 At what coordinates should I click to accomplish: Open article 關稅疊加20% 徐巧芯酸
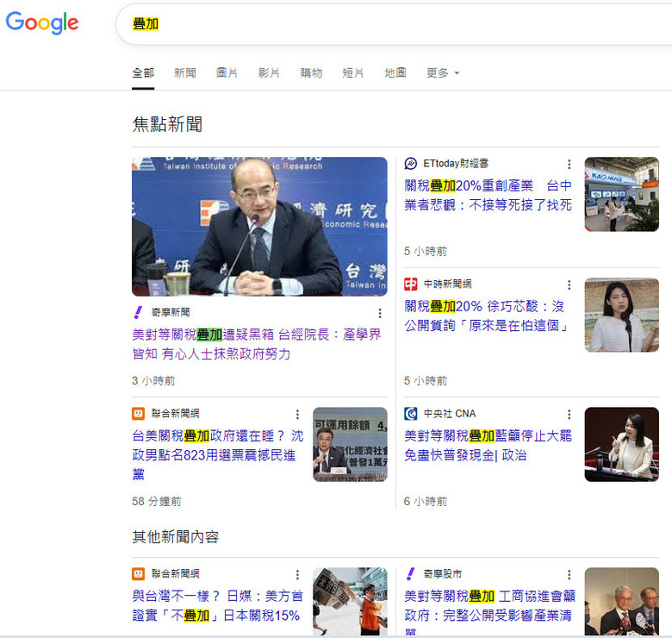[x=487, y=316]
